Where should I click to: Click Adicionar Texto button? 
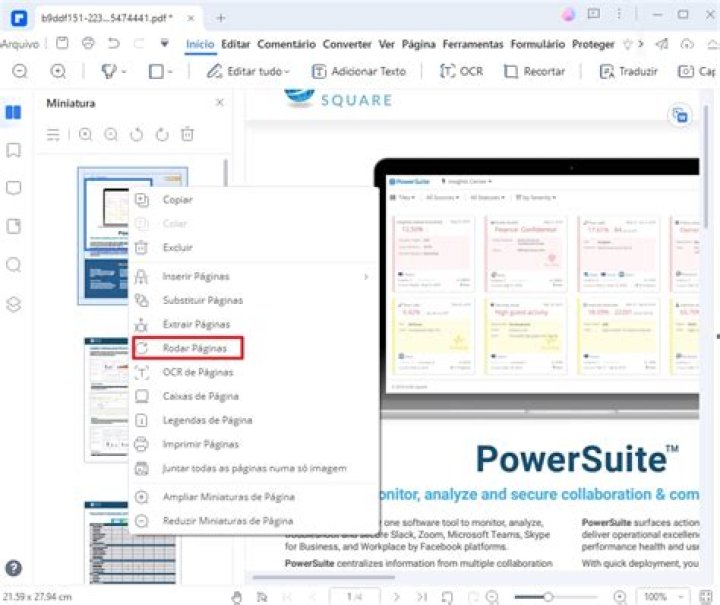pyautogui.click(x=359, y=71)
